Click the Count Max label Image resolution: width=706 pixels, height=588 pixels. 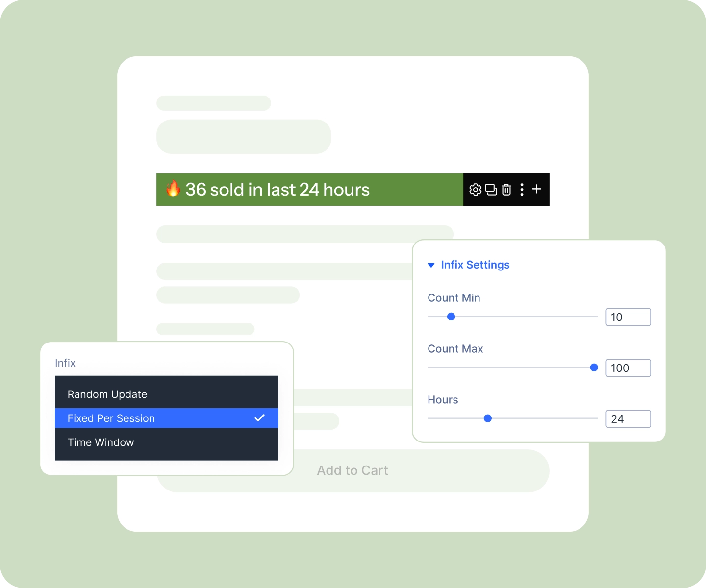coord(455,349)
